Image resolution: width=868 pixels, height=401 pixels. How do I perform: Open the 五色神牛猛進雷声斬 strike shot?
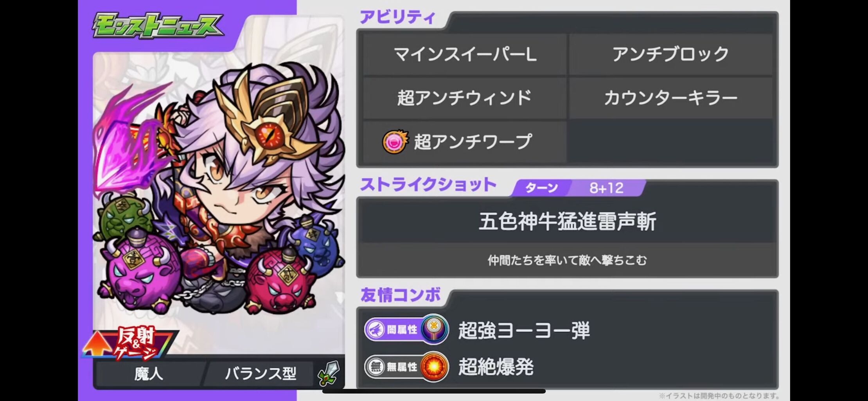click(567, 221)
